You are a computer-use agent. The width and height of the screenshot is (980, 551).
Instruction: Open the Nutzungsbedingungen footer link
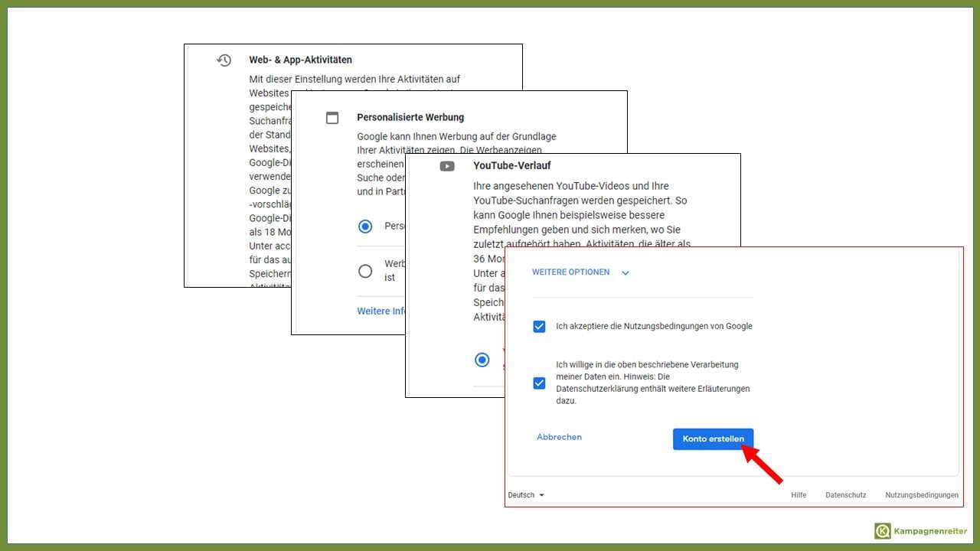(922, 495)
